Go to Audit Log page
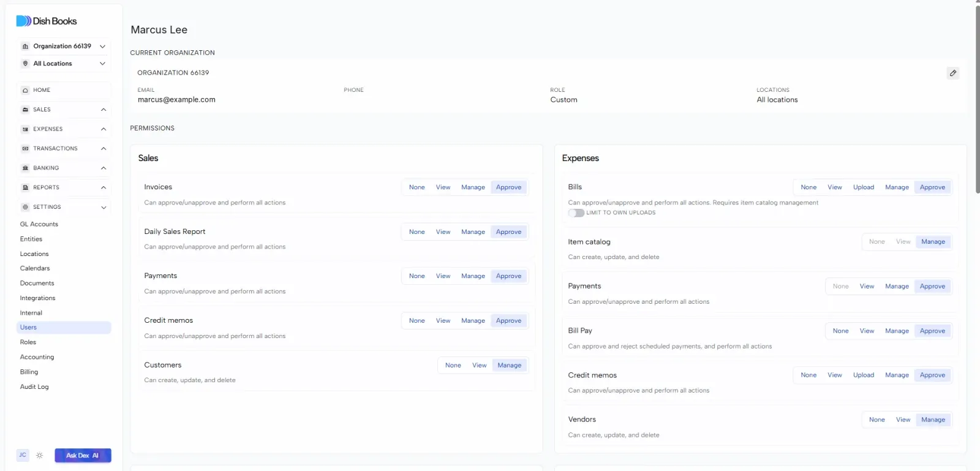 coord(34,387)
